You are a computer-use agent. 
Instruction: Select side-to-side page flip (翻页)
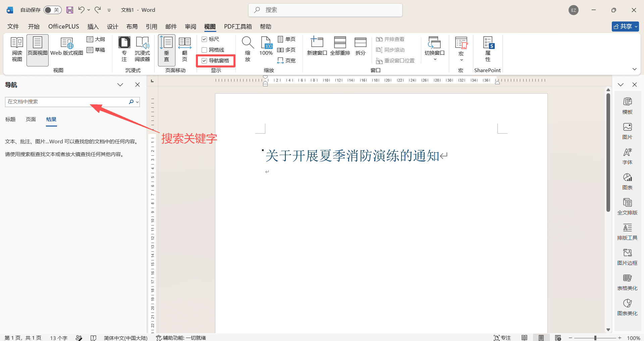tap(184, 50)
